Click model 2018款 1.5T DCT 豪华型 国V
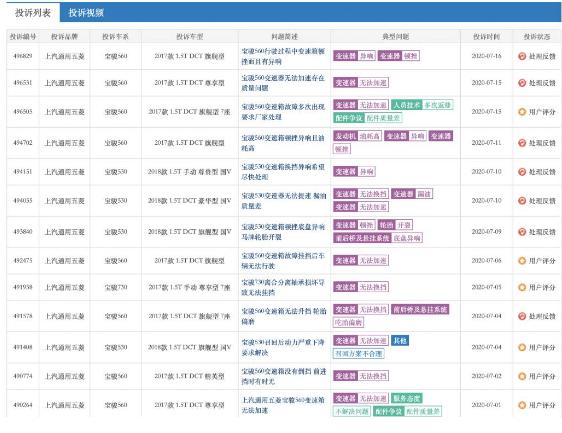 tap(190, 201)
